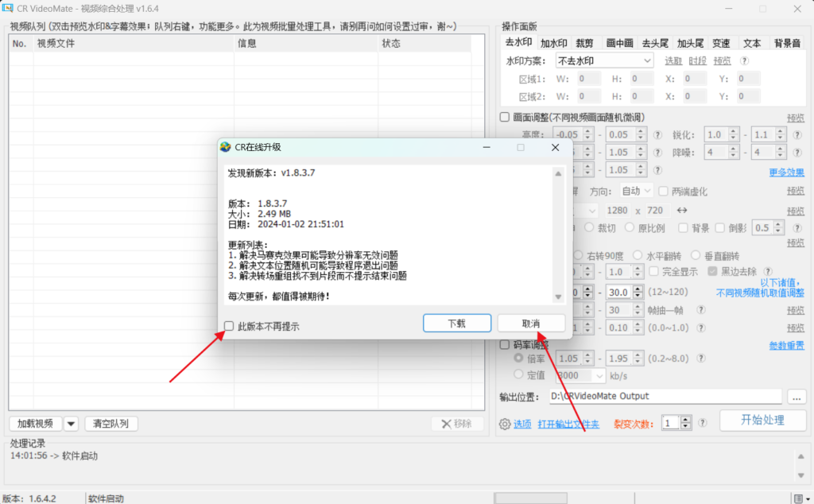Switch to the 变速 tab
This screenshot has height=504, width=814.
click(720, 43)
